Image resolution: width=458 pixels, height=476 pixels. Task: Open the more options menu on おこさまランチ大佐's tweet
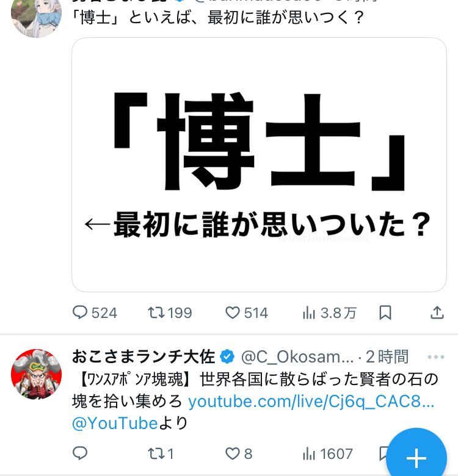pyautogui.click(x=435, y=356)
